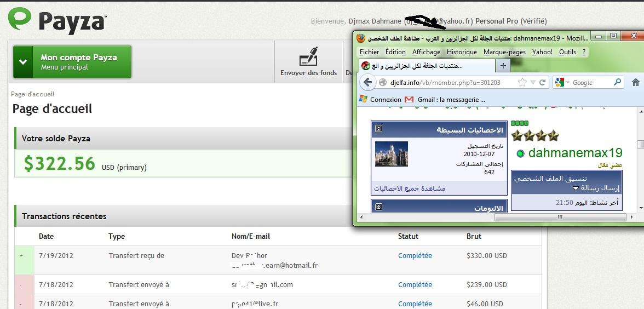Click the Payza logo
This screenshot has height=309, width=644.
click(58, 21)
